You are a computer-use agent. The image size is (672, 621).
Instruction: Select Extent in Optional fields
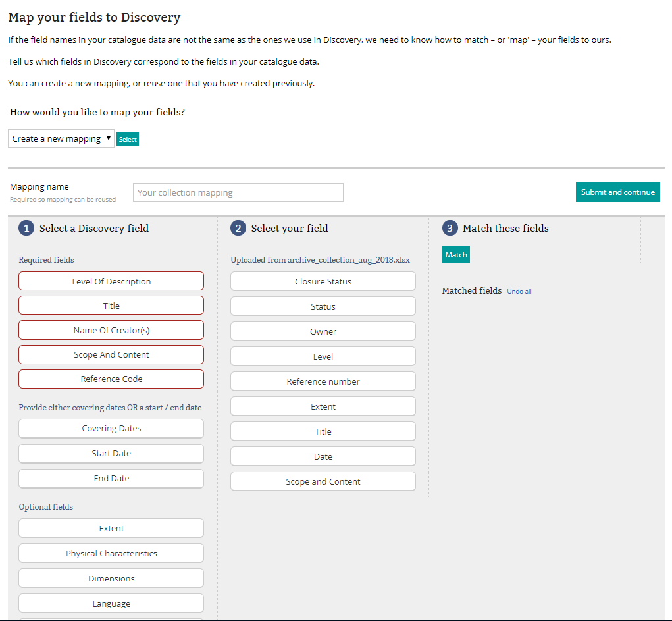tap(111, 528)
